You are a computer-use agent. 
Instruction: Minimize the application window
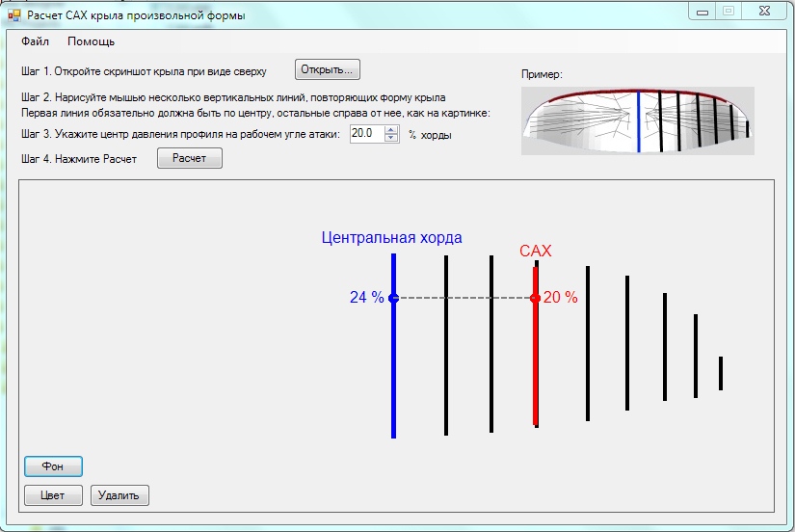pos(704,12)
